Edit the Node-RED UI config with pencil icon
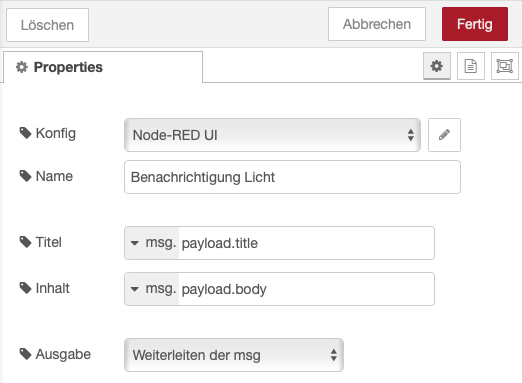The image size is (522, 383). (444, 135)
